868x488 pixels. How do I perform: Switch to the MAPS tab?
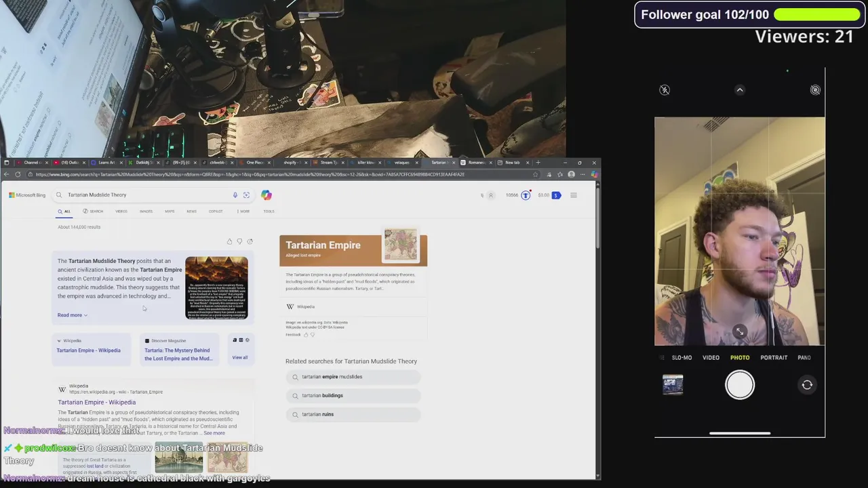coord(170,211)
